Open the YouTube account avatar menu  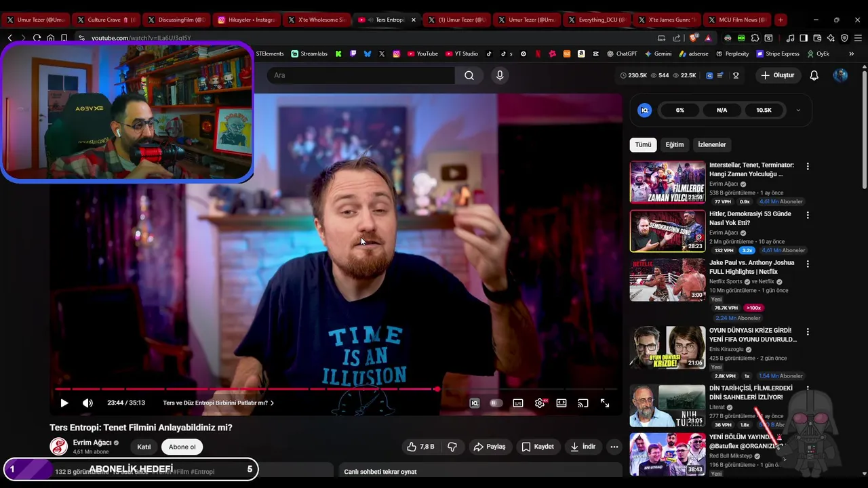[840, 75]
